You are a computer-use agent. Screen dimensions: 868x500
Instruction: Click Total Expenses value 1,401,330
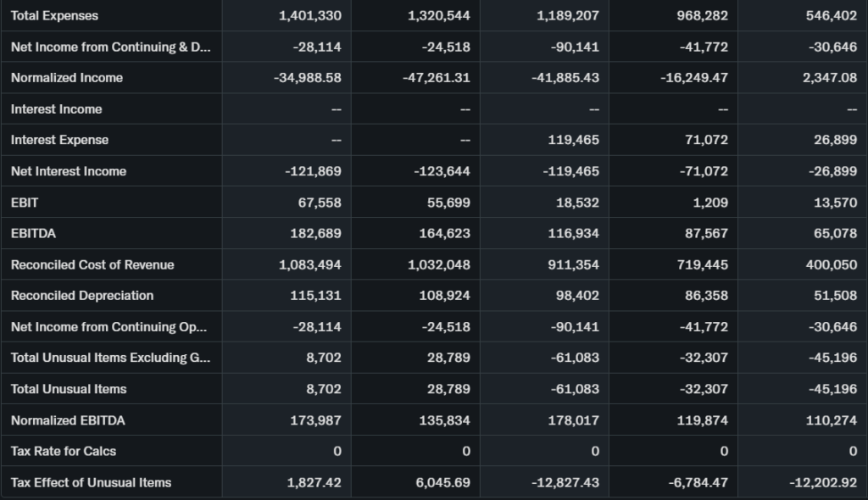(310, 15)
